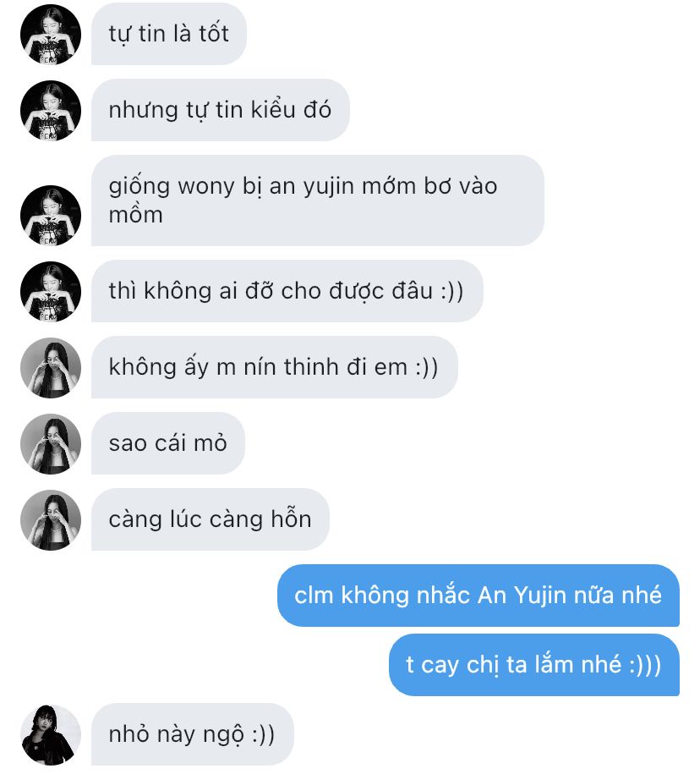The image size is (700, 774).
Task: Click avatar next to "tự tin là tốt"
Action: point(51,34)
